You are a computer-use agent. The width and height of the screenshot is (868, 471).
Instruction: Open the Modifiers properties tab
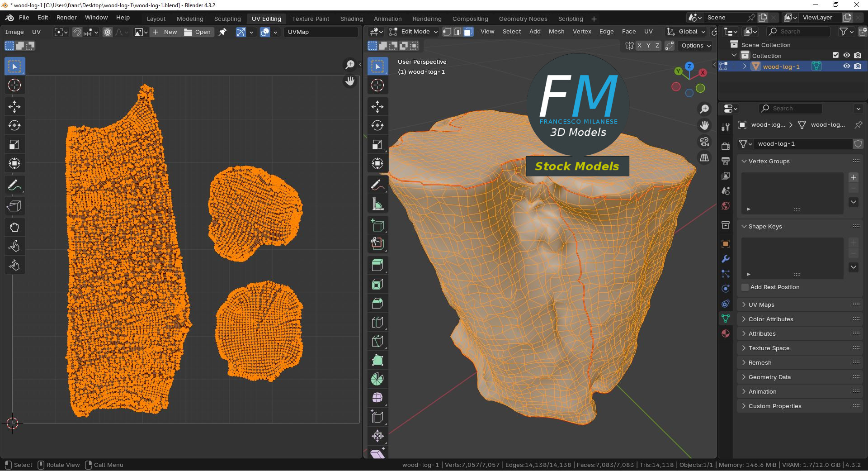pos(726,259)
